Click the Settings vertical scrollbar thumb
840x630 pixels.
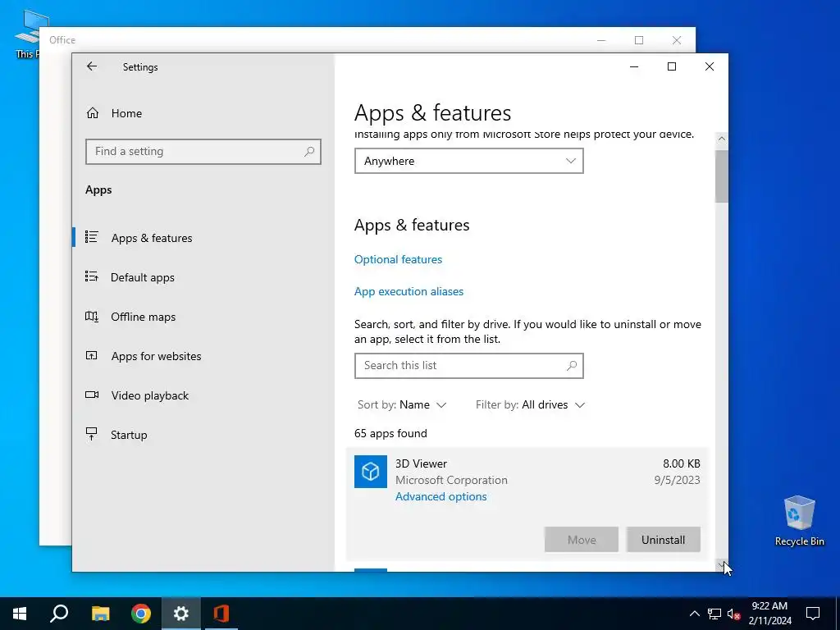tap(722, 176)
